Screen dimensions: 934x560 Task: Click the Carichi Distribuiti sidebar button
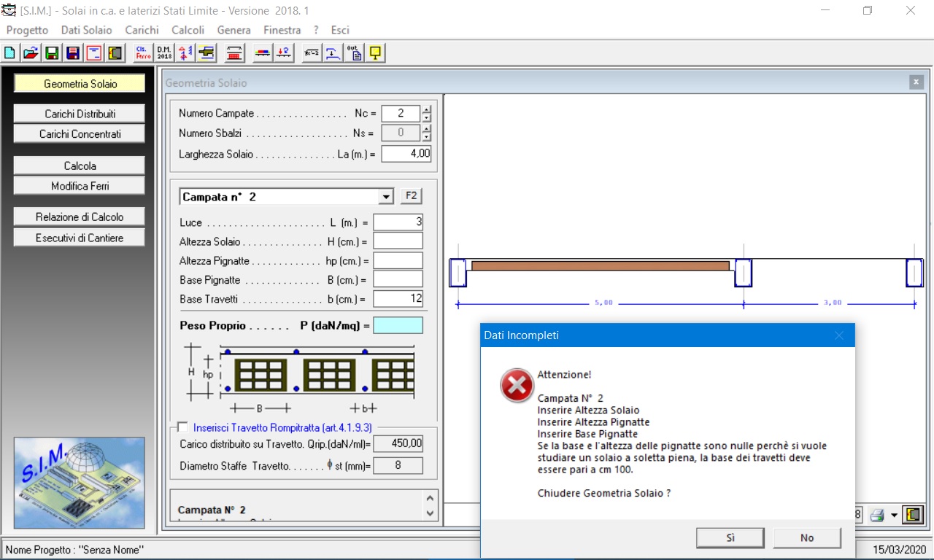(x=80, y=114)
